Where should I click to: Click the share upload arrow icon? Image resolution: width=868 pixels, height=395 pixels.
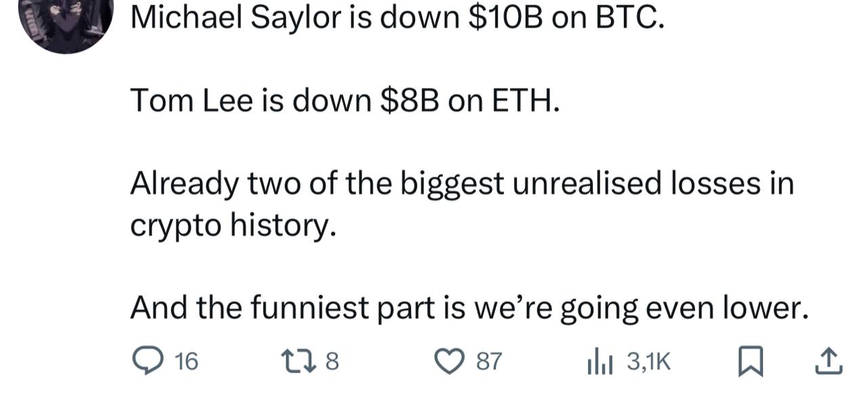pos(827,362)
